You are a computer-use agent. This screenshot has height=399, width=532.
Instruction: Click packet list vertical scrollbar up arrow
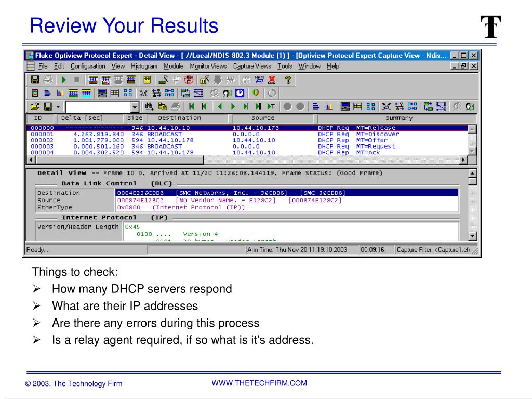point(472,129)
